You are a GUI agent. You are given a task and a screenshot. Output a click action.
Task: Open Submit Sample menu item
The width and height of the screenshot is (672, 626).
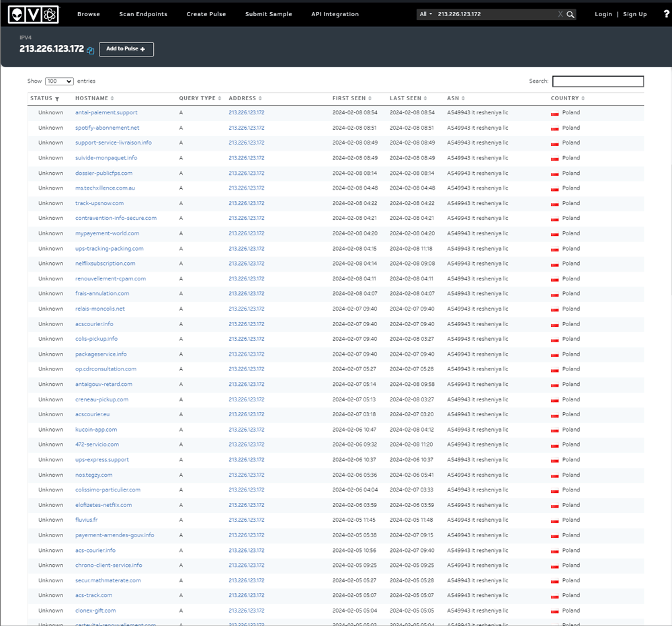point(269,14)
